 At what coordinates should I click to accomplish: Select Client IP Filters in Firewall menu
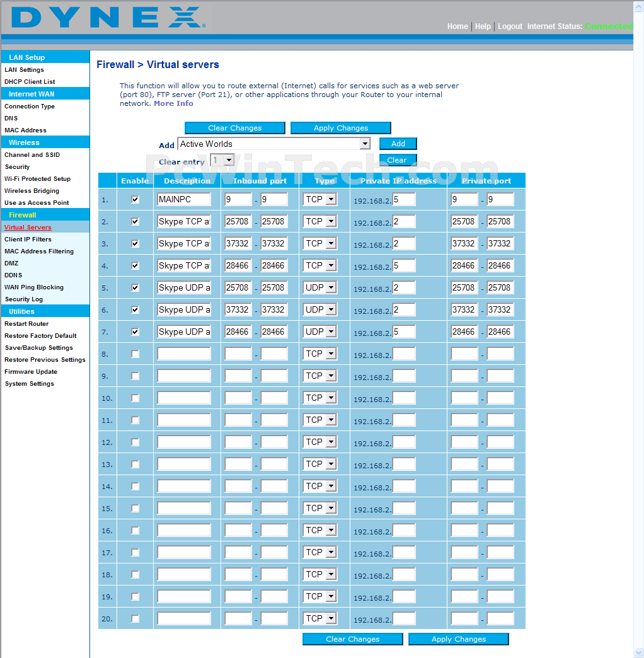pyautogui.click(x=28, y=240)
